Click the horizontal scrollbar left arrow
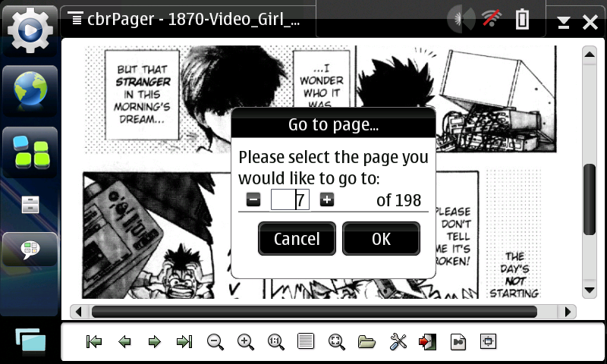Screen dimensions: 607x364 (x=79, y=312)
